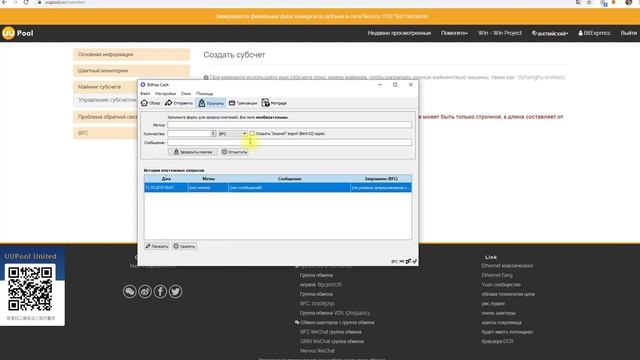640x360 pixels.
Task: Click into the Сообщение message field
Action: click(x=289, y=142)
